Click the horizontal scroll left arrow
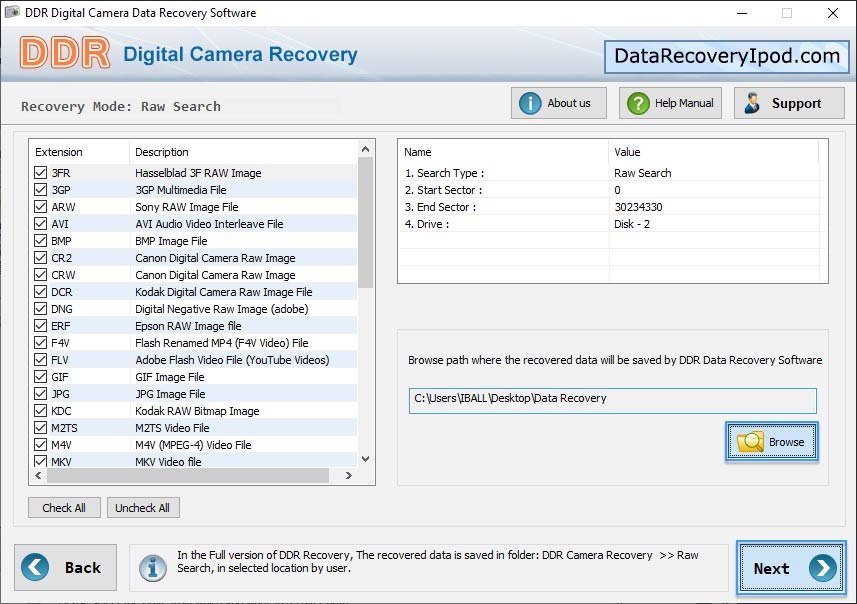Image resolution: width=857 pixels, height=604 pixels. [x=38, y=476]
